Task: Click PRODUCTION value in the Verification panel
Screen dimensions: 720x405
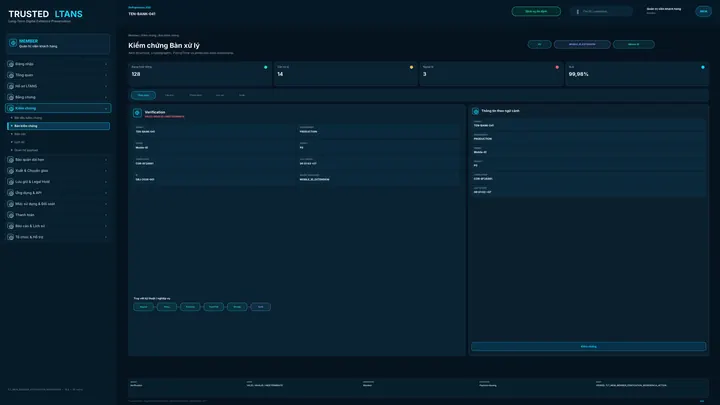Action: point(308,132)
